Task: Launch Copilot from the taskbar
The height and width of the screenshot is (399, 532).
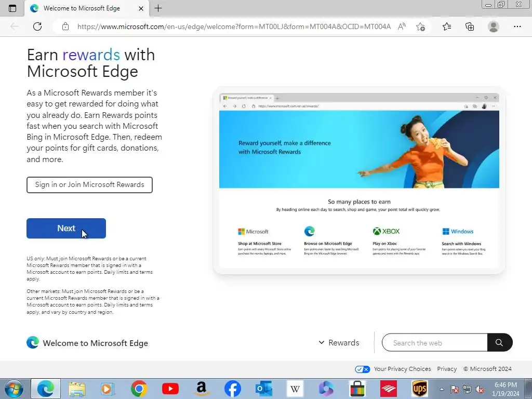Action: (326, 389)
